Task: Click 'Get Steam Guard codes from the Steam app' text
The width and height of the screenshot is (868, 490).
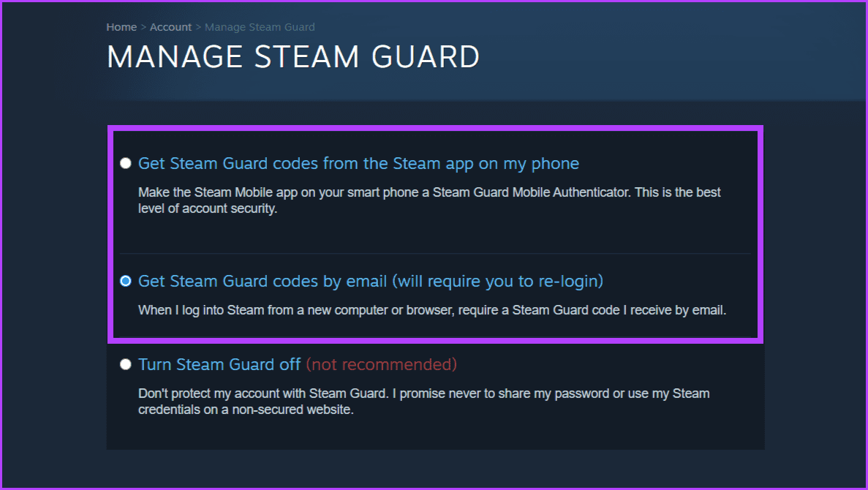Action: coord(358,163)
